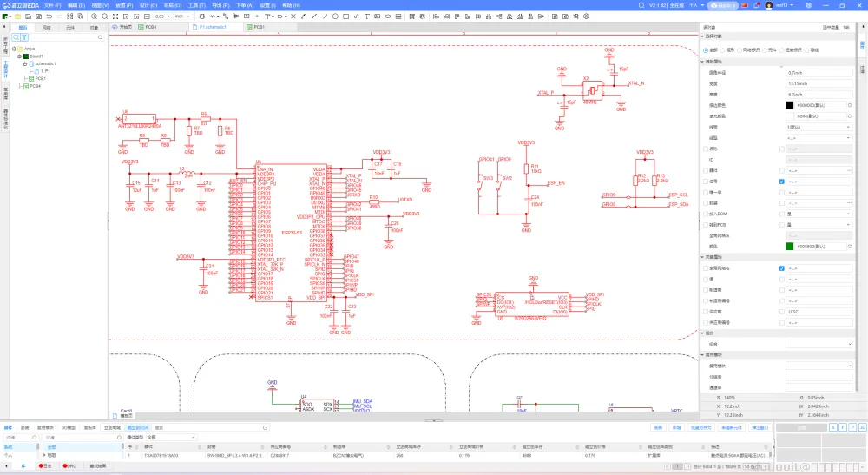Click the zoom out magnifier icon
Viewport: 868px width, 475px height.
point(106,16)
